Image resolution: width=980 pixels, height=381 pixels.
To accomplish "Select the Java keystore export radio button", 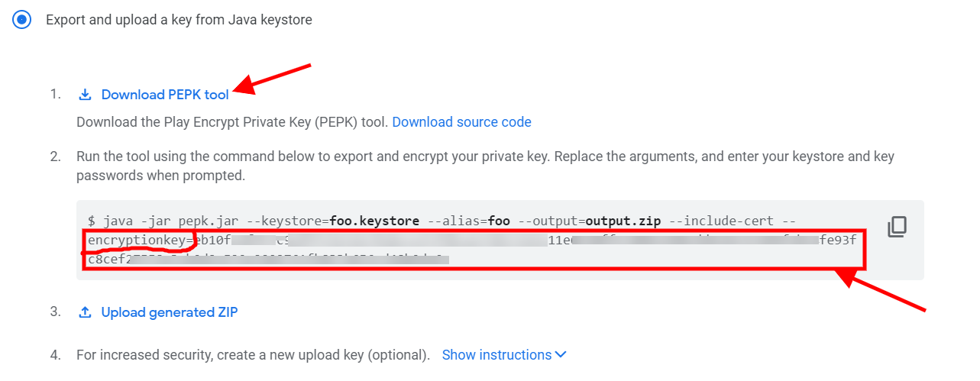I will (21, 20).
